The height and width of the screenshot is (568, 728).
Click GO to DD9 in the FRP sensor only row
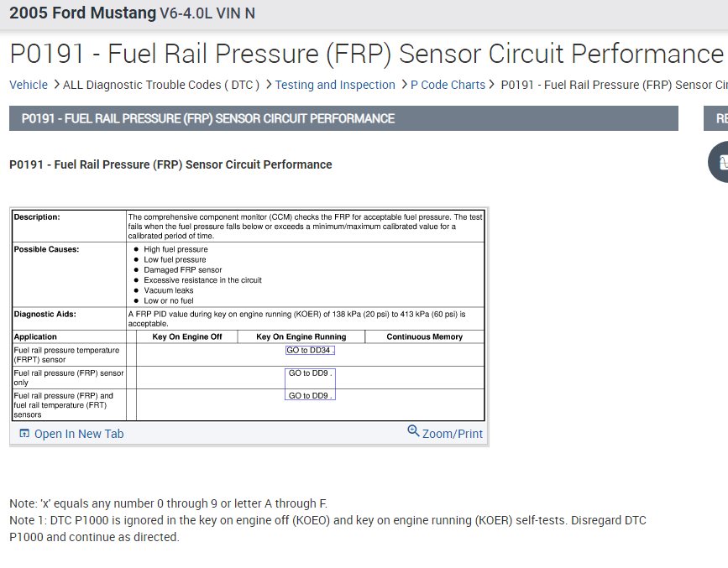tap(310, 373)
